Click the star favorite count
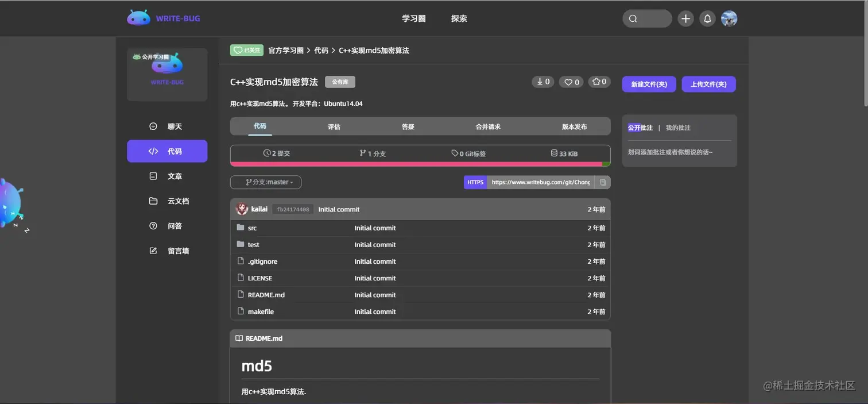868x404 pixels. coord(599,82)
